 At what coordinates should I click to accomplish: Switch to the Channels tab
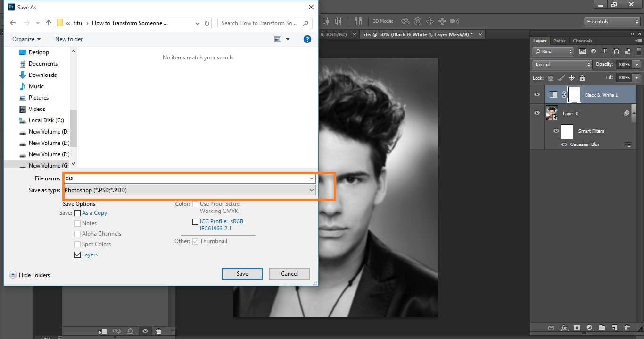pyautogui.click(x=582, y=41)
